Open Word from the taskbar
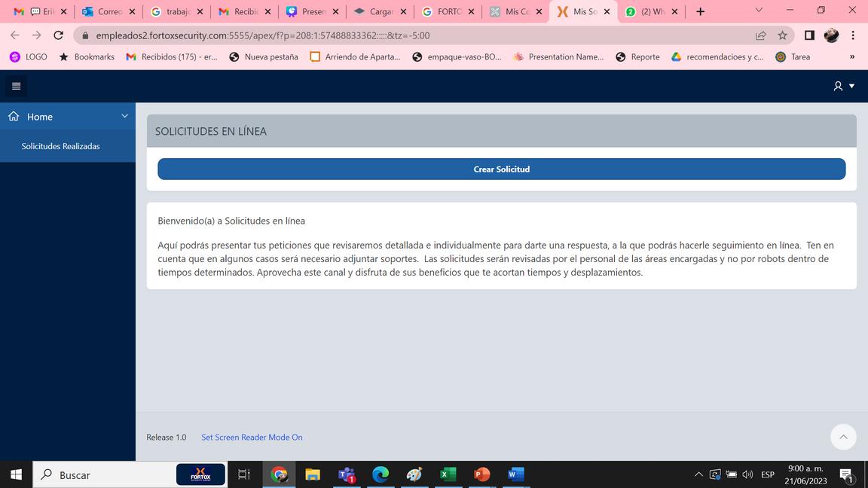 (515, 474)
